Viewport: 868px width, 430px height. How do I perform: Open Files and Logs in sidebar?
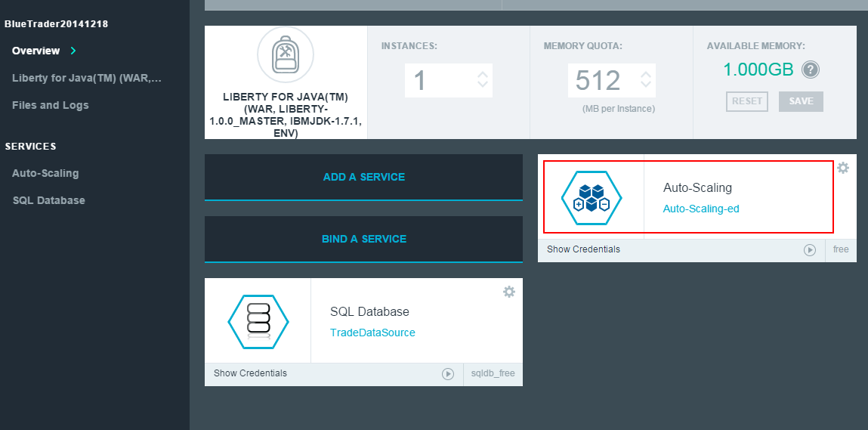coord(50,105)
